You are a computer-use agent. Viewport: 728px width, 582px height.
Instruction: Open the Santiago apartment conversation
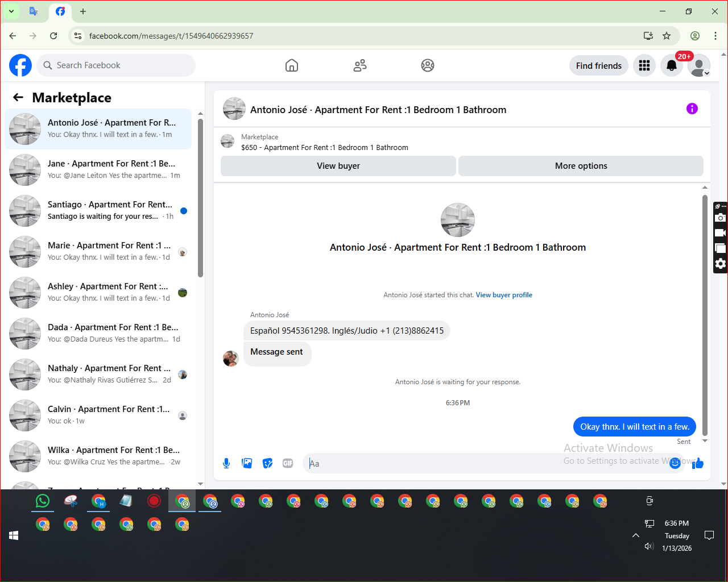pyautogui.click(x=98, y=211)
